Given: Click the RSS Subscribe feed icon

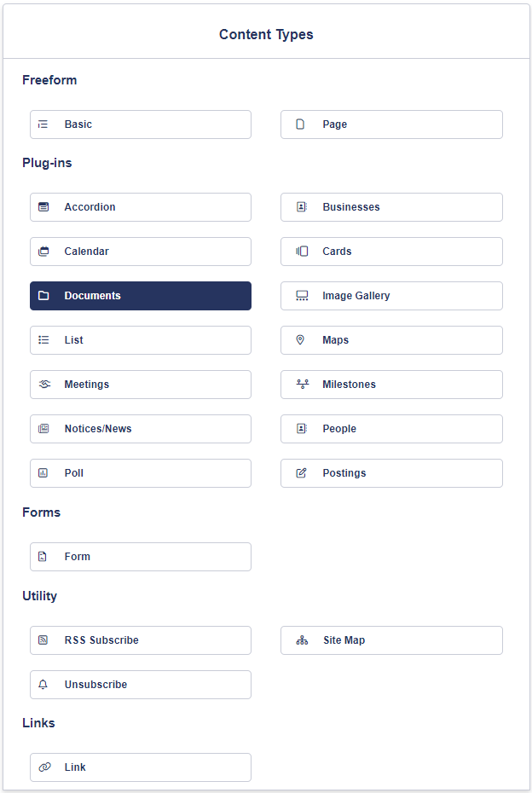Looking at the screenshot, I should tap(44, 640).
